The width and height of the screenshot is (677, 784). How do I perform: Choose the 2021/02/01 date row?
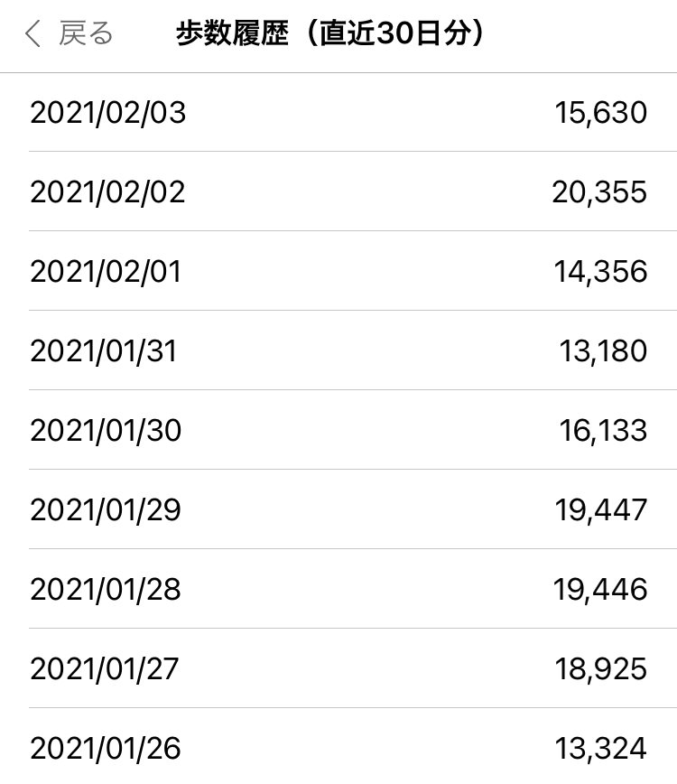coord(338,271)
